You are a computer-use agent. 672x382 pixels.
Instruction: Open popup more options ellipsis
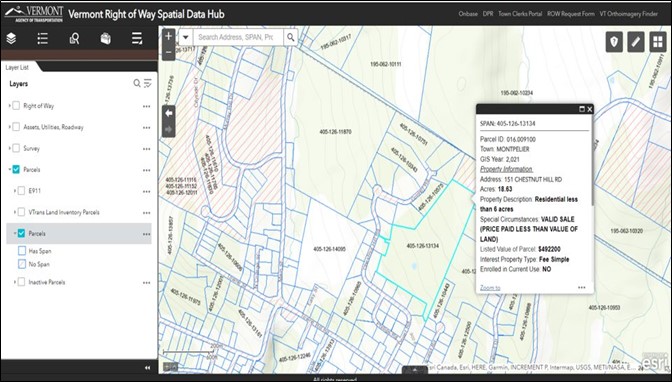tap(582, 288)
